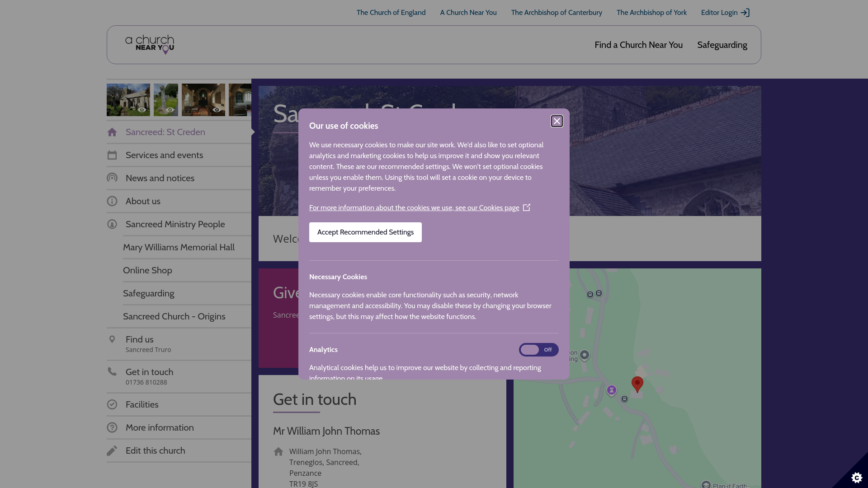The height and width of the screenshot is (488, 868).
Task: Click phone number 01736 810288
Action: (146, 382)
